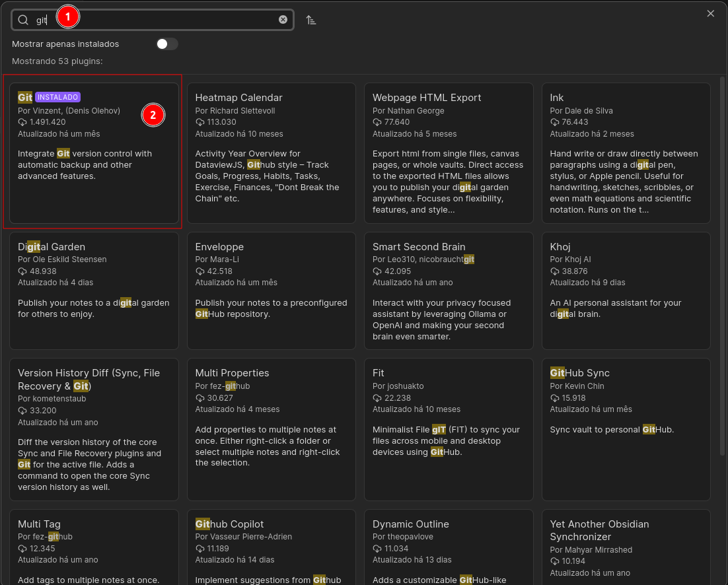Click download icon beside 38.876
The image size is (728, 585).
pyautogui.click(x=554, y=271)
